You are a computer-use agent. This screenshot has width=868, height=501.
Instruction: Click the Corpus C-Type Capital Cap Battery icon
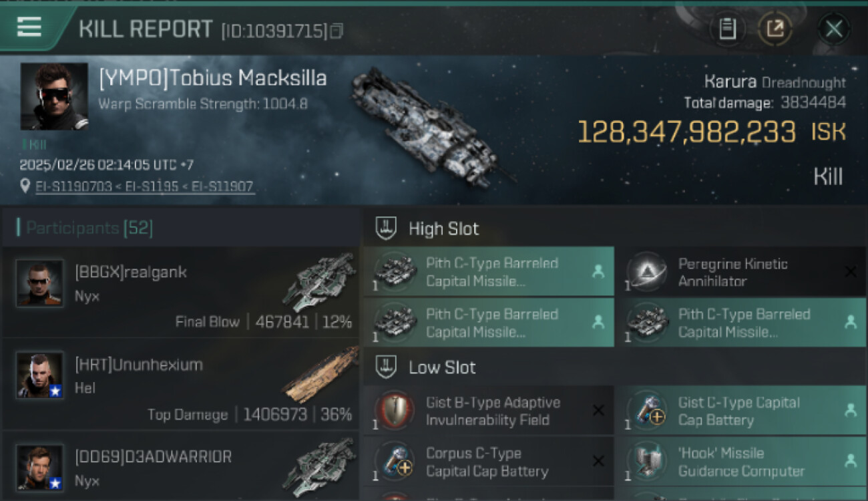[x=394, y=462]
